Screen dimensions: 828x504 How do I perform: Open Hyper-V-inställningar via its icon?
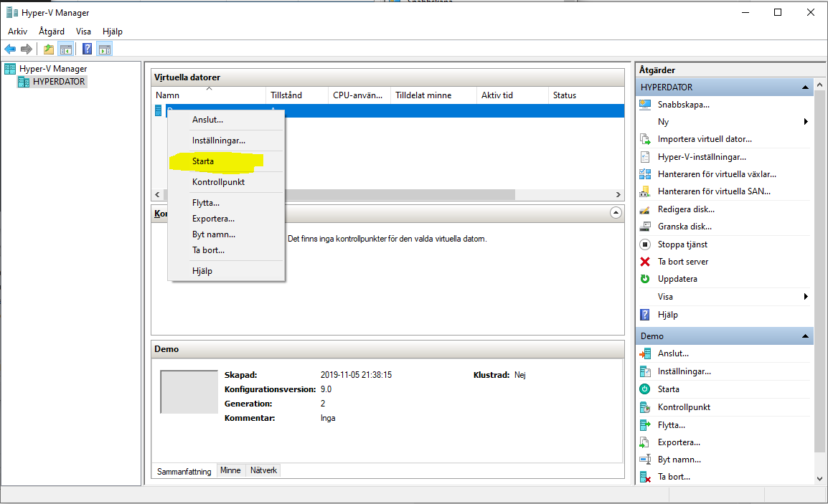645,157
